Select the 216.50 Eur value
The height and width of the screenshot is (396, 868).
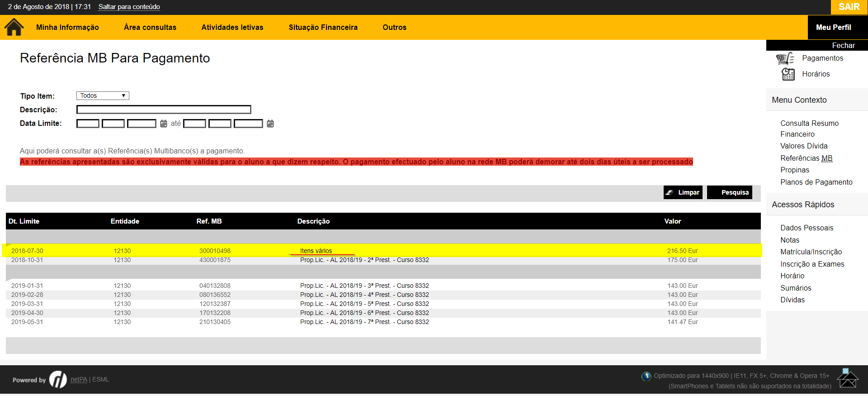(x=682, y=251)
